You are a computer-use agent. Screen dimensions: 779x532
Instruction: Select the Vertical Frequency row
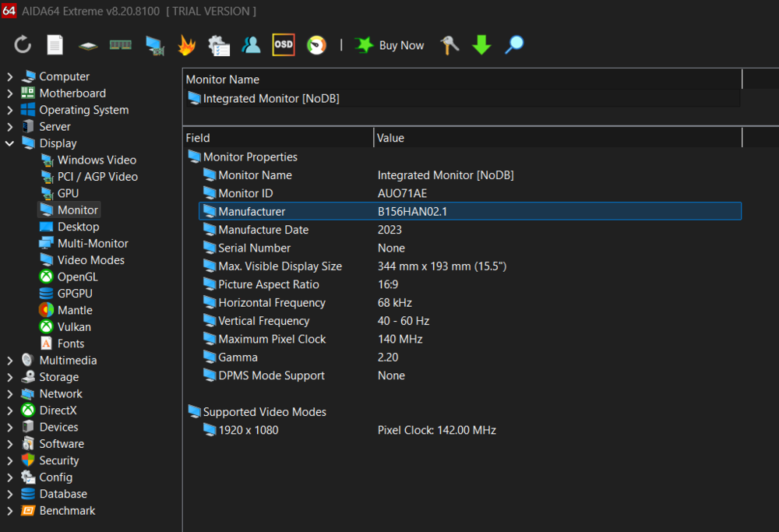click(470, 321)
